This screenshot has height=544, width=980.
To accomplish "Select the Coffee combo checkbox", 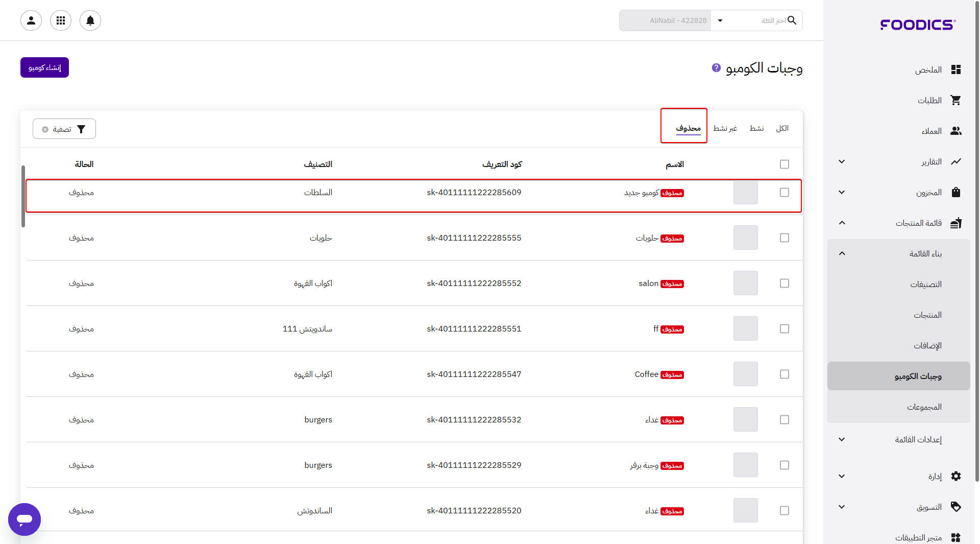I will [785, 374].
